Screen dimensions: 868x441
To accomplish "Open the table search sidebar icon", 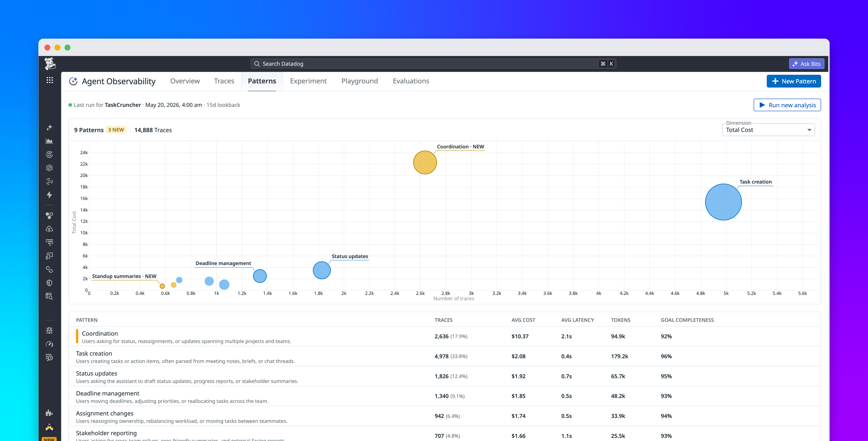I will (50, 296).
